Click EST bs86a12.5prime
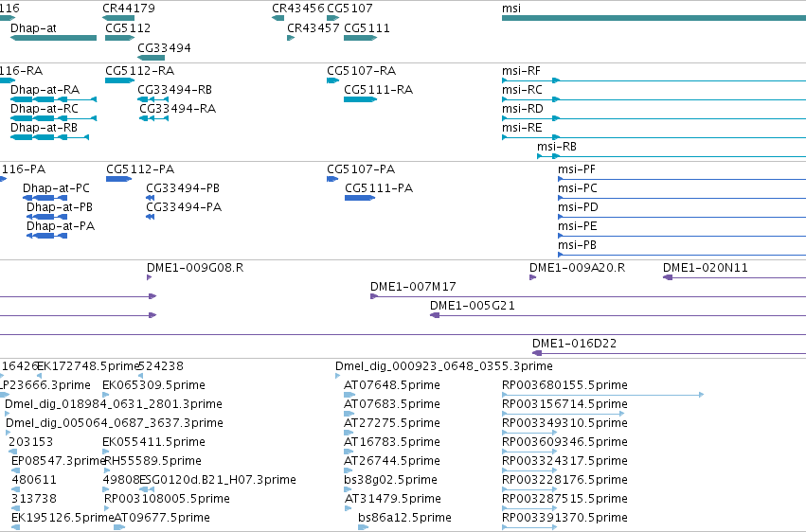 pyautogui.click(x=364, y=527)
